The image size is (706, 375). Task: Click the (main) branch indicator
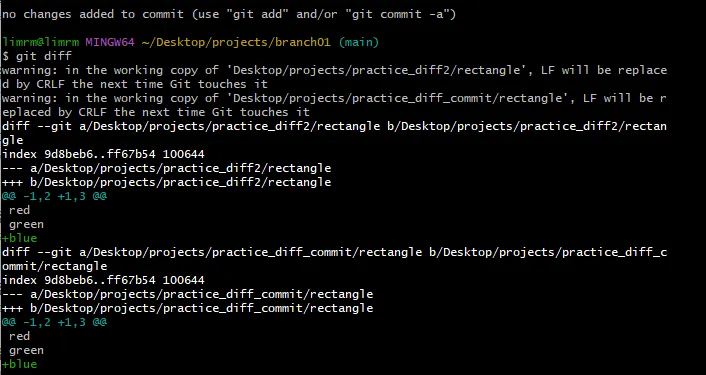click(x=358, y=42)
